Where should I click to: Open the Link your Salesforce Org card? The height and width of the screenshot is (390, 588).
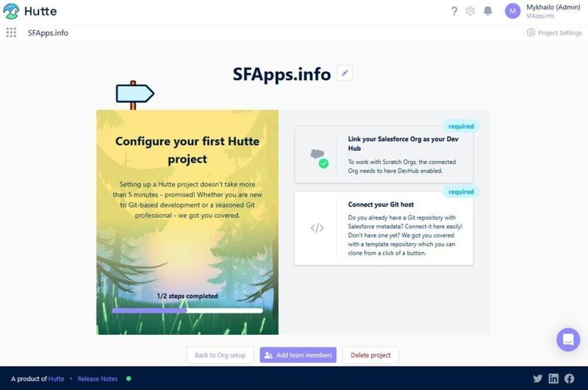[x=384, y=155]
